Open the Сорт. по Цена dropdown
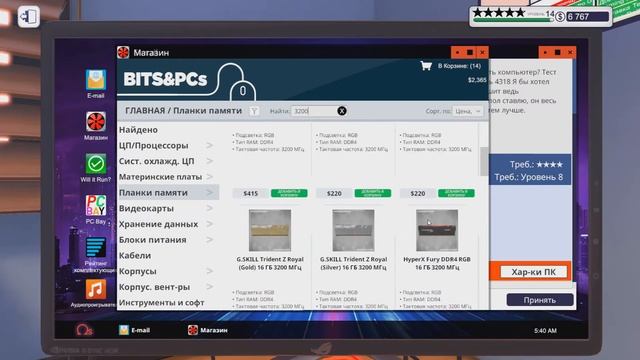The height and width of the screenshot is (360, 640). pos(467,111)
